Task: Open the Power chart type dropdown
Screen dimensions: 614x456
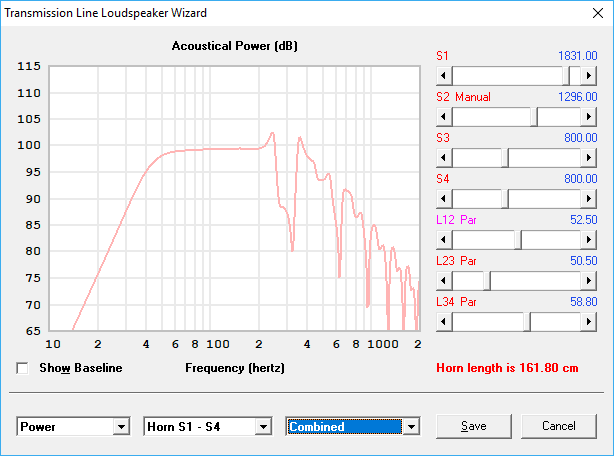Action: click(x=121, y=426)
